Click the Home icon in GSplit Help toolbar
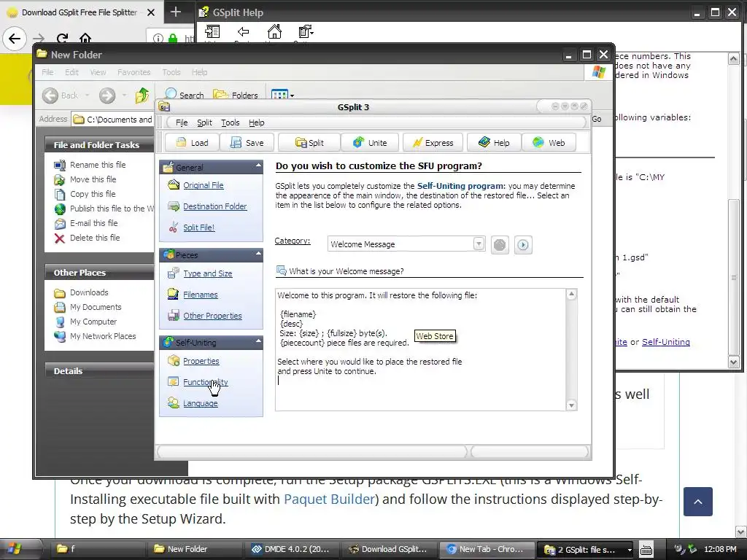 (x=274, y=32)
